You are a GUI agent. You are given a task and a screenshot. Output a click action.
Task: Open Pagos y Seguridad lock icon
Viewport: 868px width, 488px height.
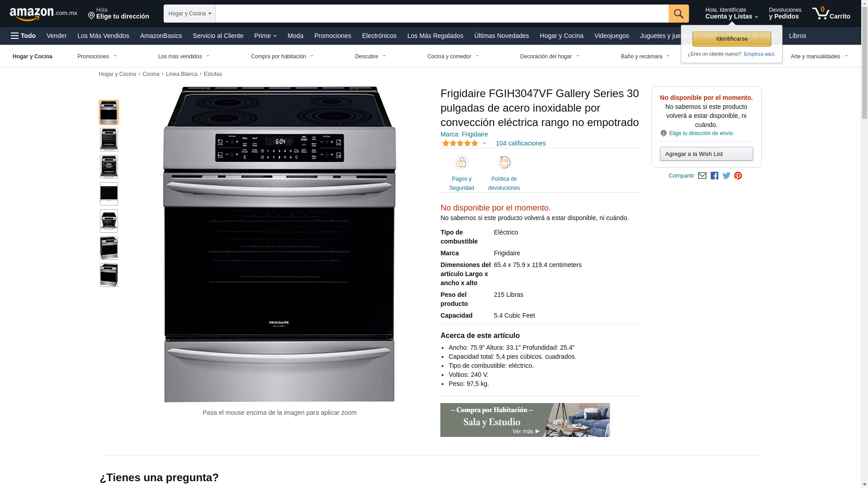pyautogui.click(x=462, y=163)
